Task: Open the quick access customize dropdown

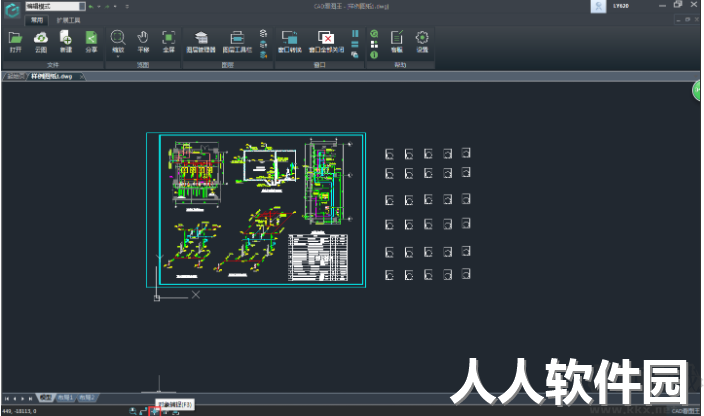Action: pyautogui.click(x=127, y=6)
